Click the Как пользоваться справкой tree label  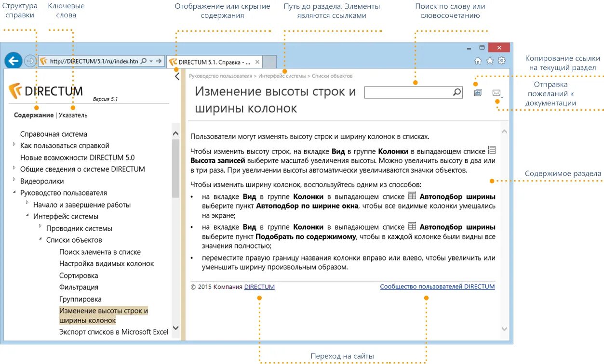pos(65,145)
